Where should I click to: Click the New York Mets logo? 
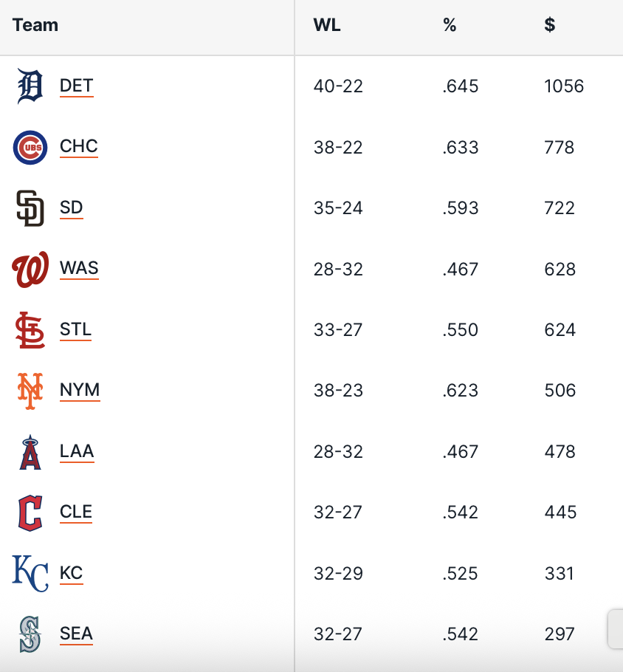(30, 391)
